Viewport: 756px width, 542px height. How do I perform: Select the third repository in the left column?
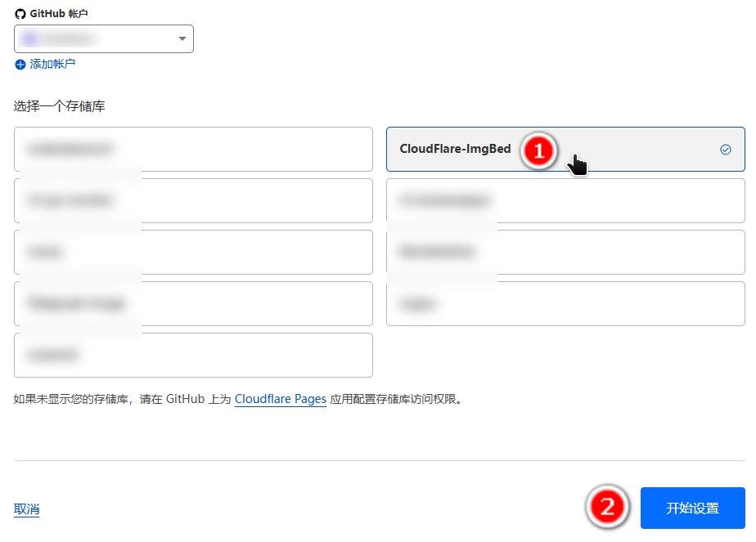pyautogui.click(x=193, y=252)
